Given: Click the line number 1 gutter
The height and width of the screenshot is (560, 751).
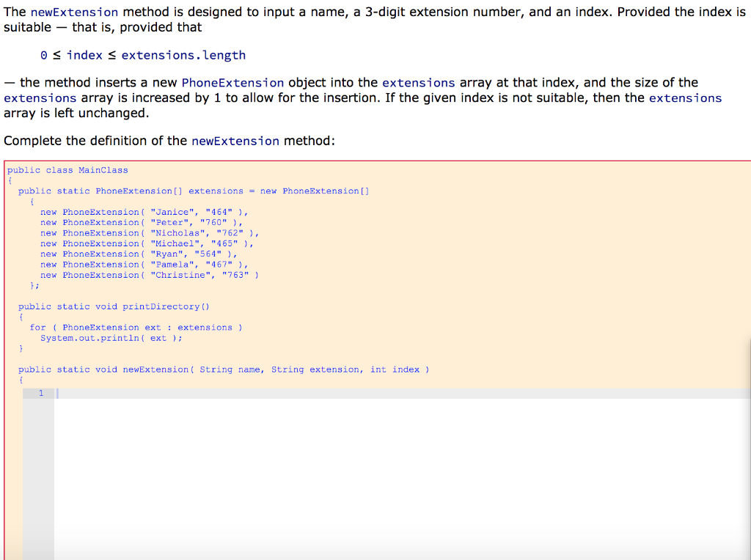Looking at the screenshot, I should tap(40, 393).
